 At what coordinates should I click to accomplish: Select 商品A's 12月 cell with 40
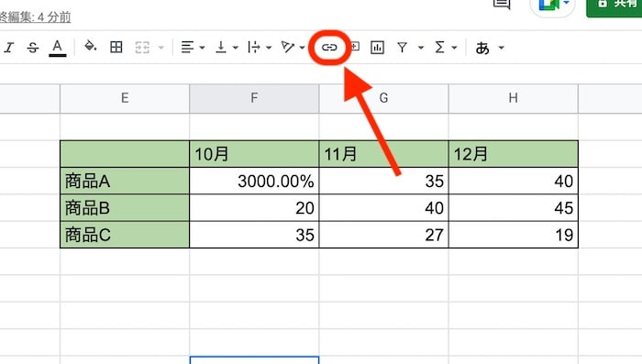pyautogui.click(x=513, y=181)
